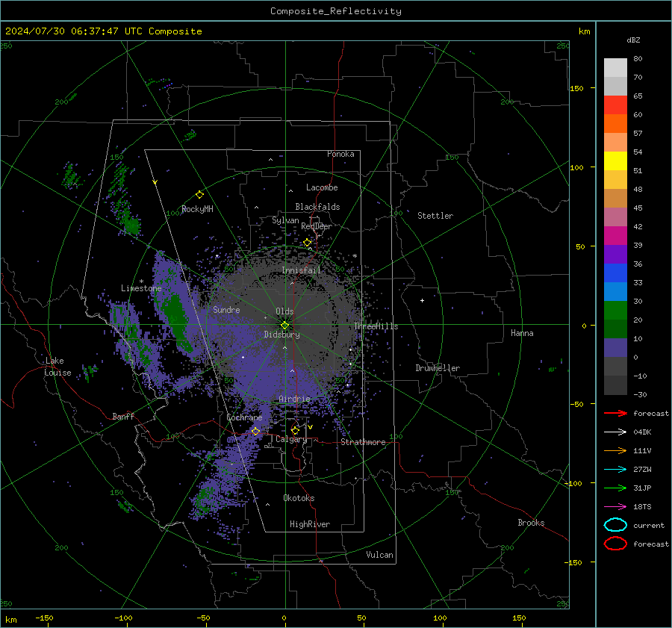Viewport: 672px width, 628px height.
Task: Click the Didsbury label
Action: click(281, 335)
